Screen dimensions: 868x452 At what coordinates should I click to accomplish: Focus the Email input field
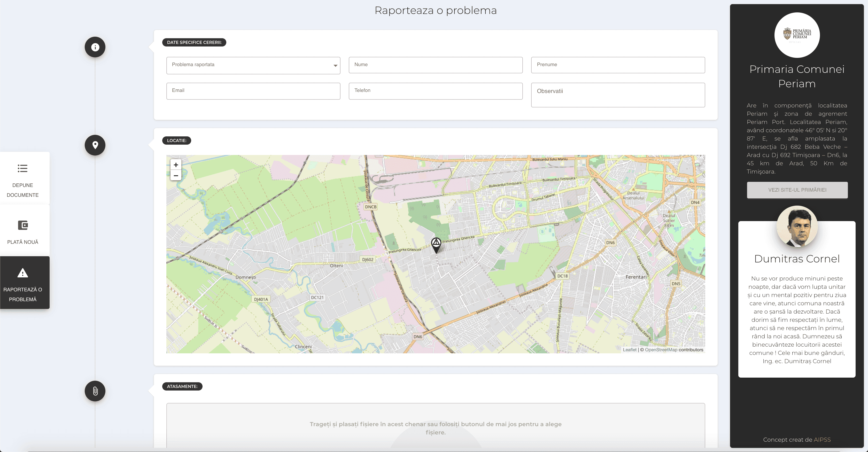(x=253, y=91)
